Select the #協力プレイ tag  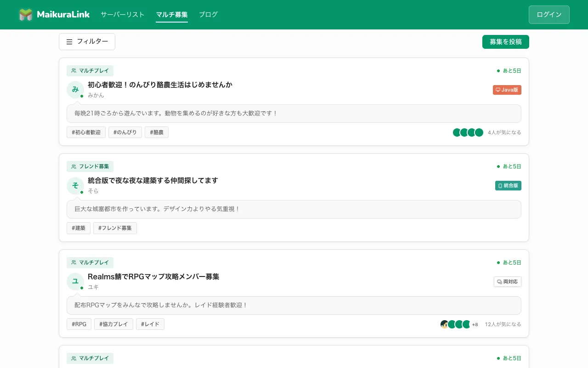coord(113,324)
